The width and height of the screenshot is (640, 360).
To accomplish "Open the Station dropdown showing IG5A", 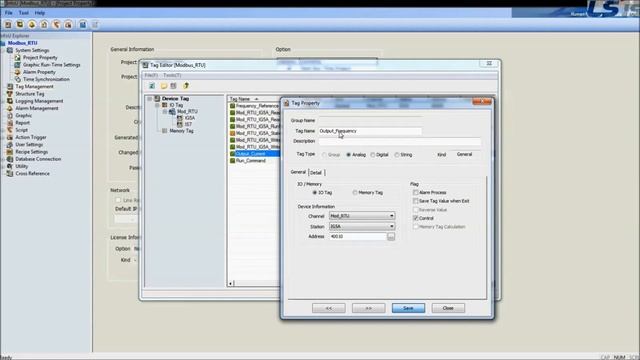I will [x=362, y=226].
